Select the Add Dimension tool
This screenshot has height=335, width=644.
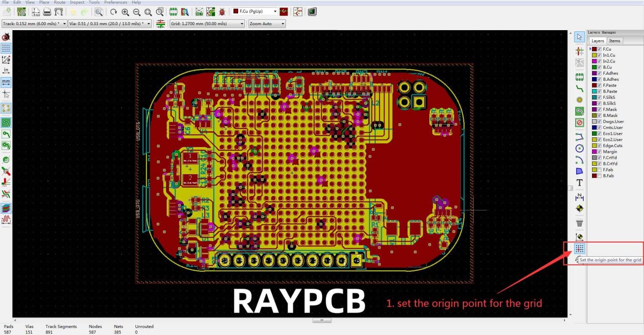(579, 196)
